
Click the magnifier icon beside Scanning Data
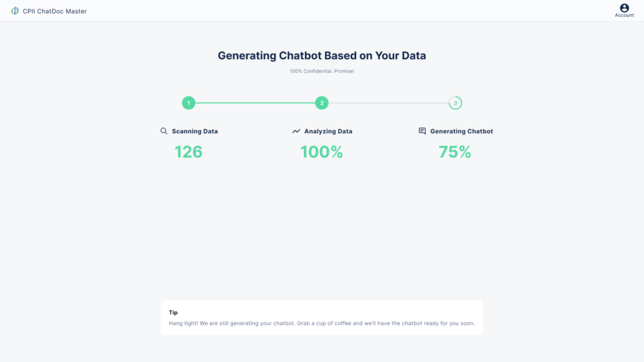coord(164,131)
